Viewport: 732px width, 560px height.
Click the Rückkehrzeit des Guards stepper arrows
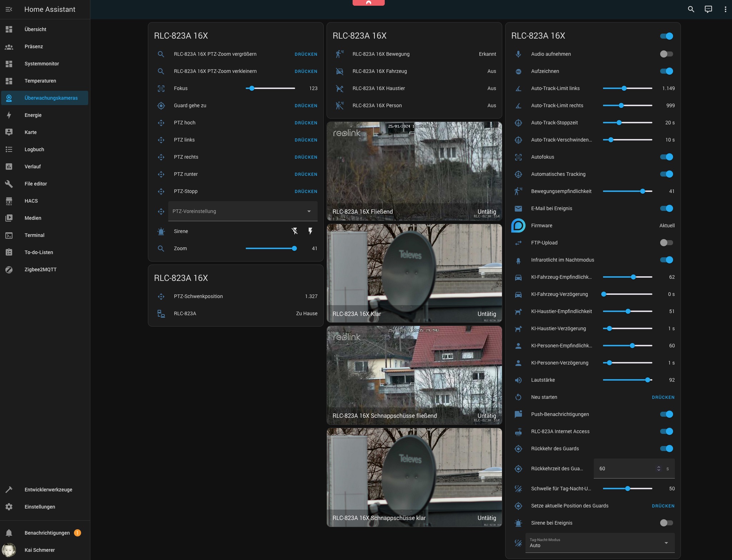point(658,469)
